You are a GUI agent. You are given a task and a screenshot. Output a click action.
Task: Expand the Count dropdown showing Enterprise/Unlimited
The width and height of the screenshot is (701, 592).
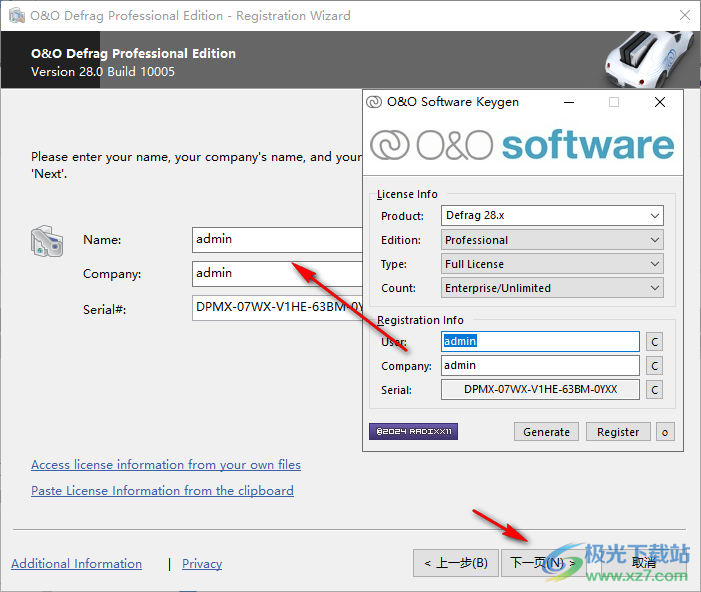point(552,288)
